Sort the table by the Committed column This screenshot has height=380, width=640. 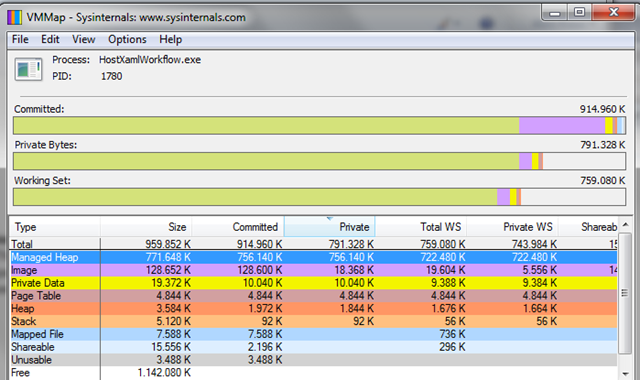pyautogui.click(x=238, y=227)
